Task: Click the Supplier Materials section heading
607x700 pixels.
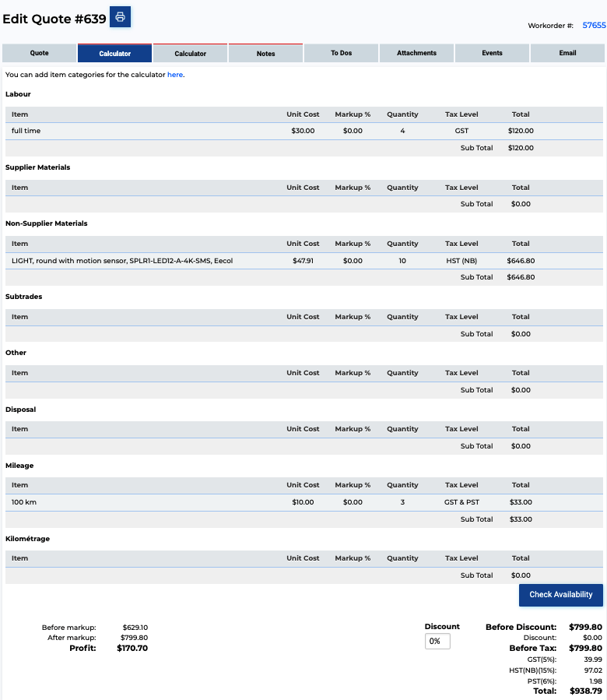Action: 37,167
